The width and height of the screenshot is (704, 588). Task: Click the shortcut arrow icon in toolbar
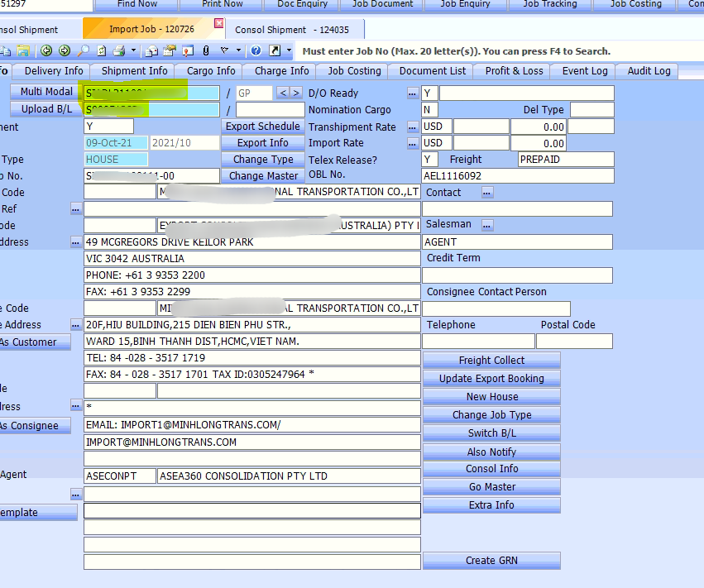pyautogui.click(x=275, y=51)
